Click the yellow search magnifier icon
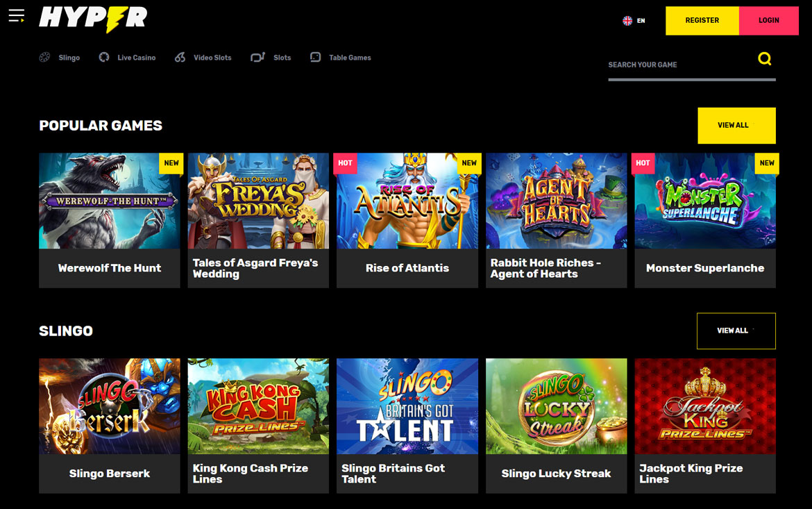The width and height of the screenshot is (812, 509). 764,58
